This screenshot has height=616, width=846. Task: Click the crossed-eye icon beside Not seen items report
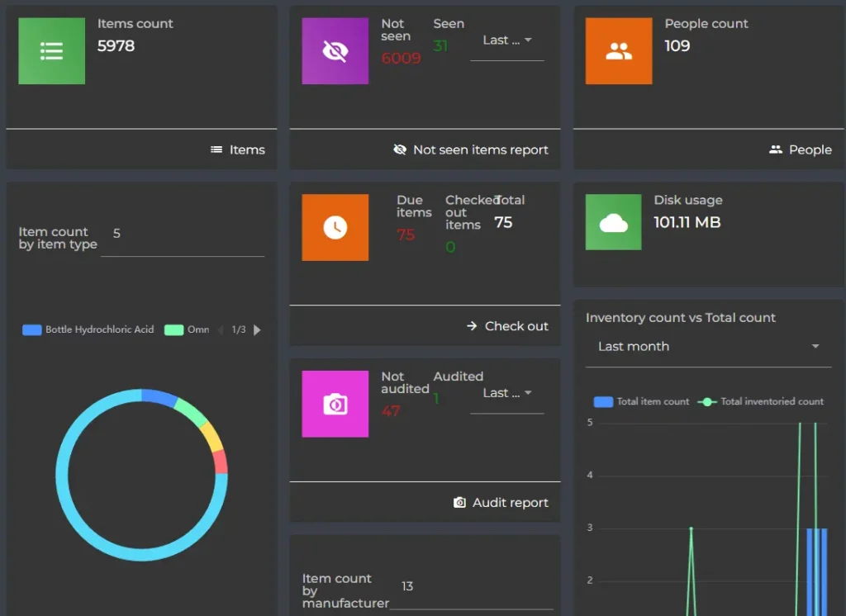(x=400, y=149)
